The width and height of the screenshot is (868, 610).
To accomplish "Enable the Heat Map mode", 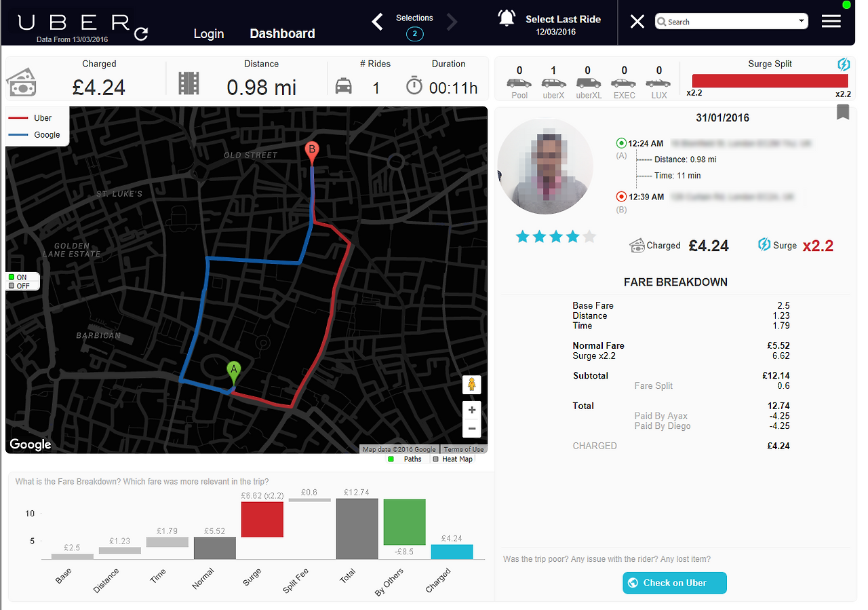I will click(x=453, y=459).
